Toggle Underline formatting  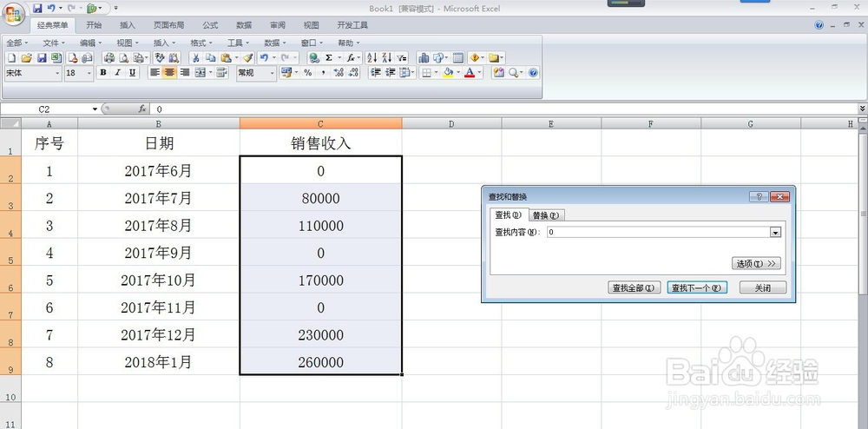tap(132, 73)
